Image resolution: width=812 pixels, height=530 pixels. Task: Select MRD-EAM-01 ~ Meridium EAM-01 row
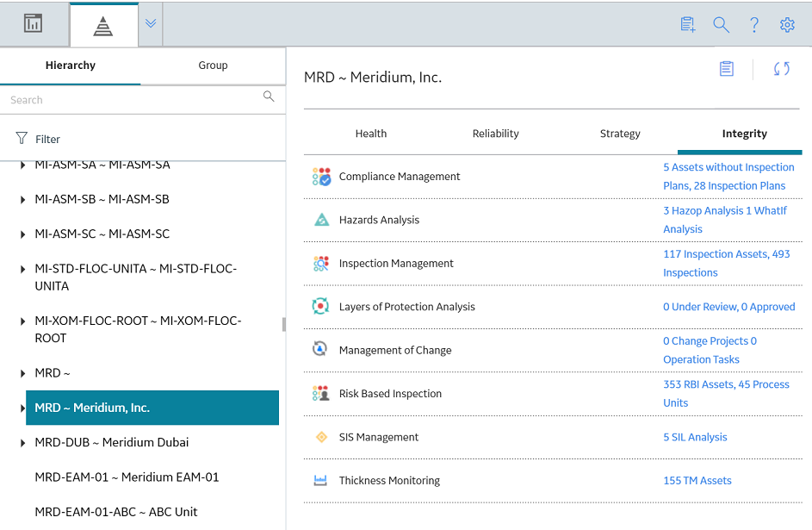(127, 477)
